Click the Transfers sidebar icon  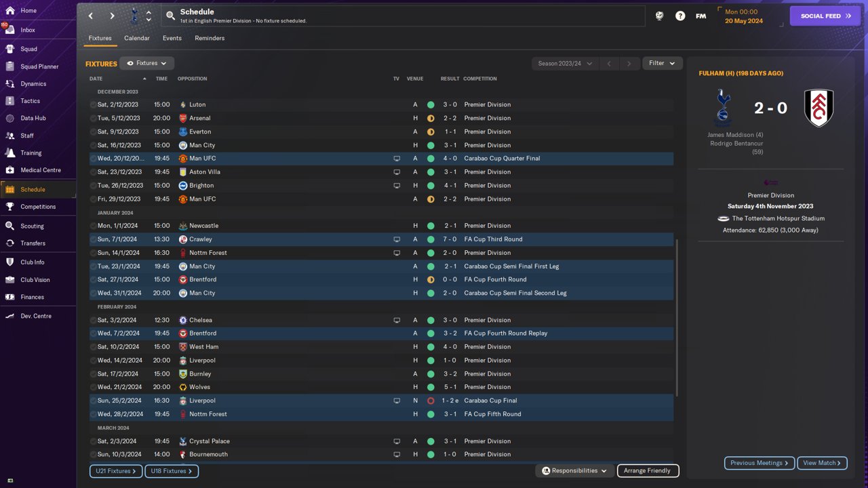click(x=9, y=243)
